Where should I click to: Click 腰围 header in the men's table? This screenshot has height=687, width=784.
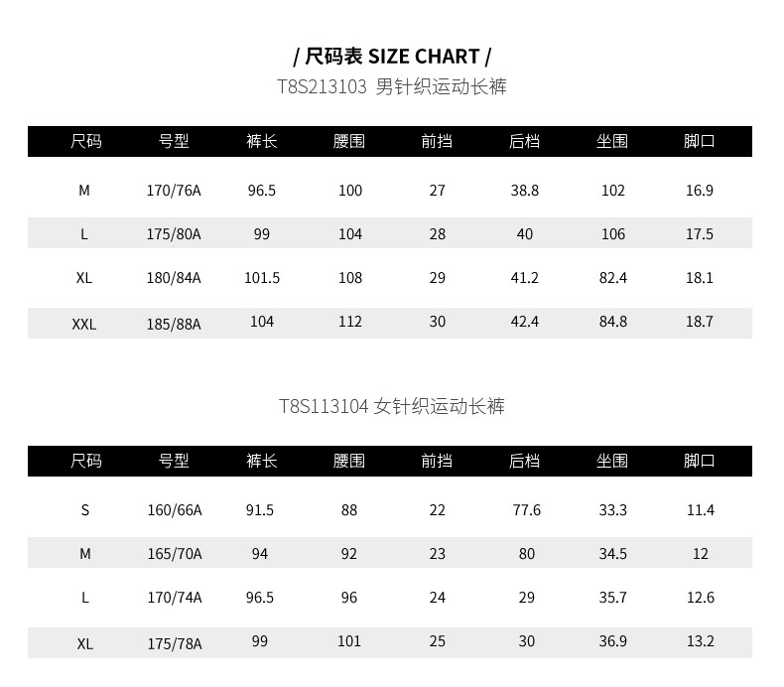click(x=349, y=141)
